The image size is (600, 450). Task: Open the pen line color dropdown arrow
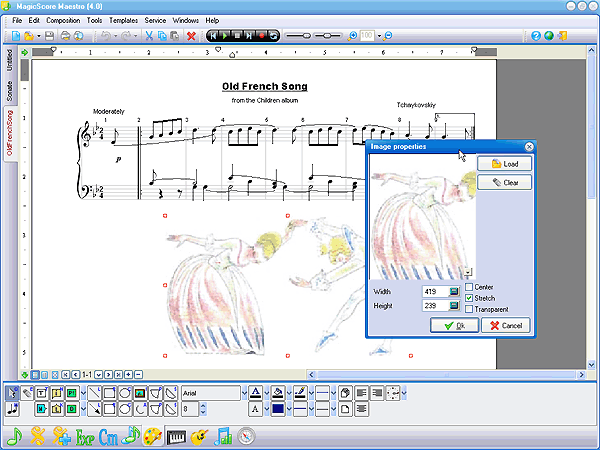pos(311,393)
